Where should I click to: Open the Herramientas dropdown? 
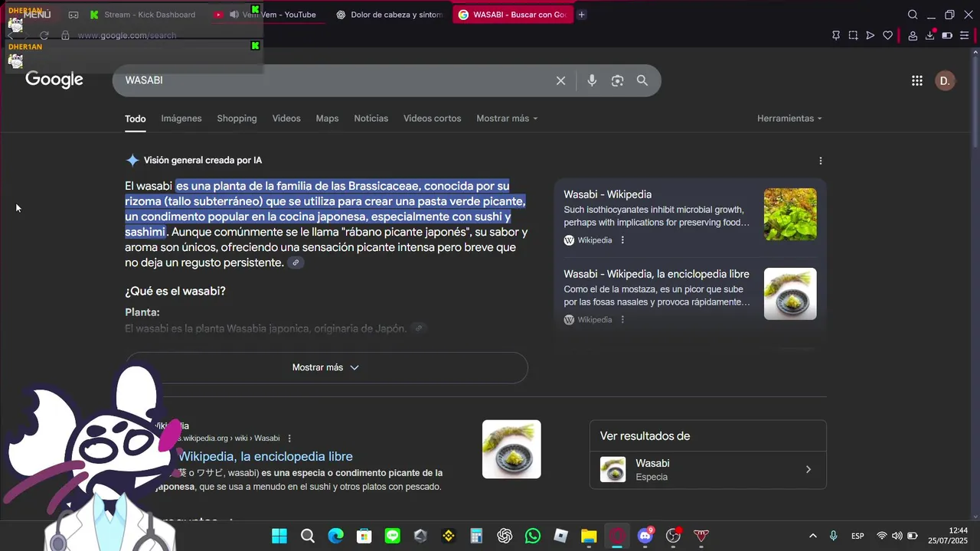click(x=789, y=119)
